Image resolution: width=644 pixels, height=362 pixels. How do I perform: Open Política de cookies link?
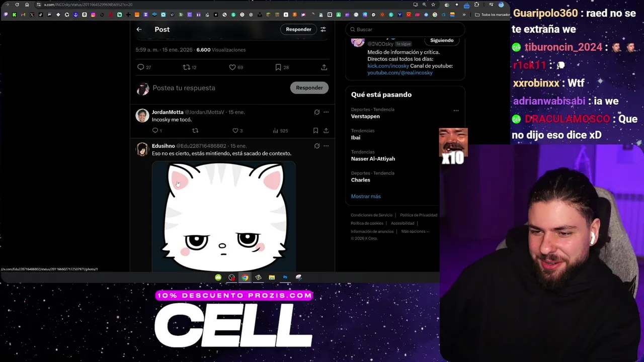coord(367,223)
